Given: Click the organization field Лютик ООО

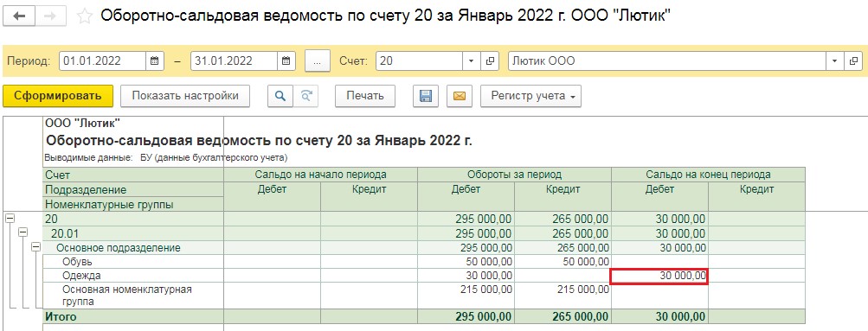Looking at the screenshot, I should tap(667, 60).
